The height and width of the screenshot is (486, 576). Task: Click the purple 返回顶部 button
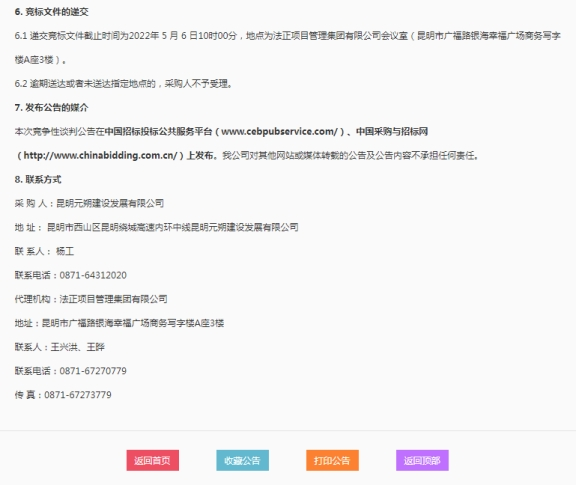pos(422,460)
